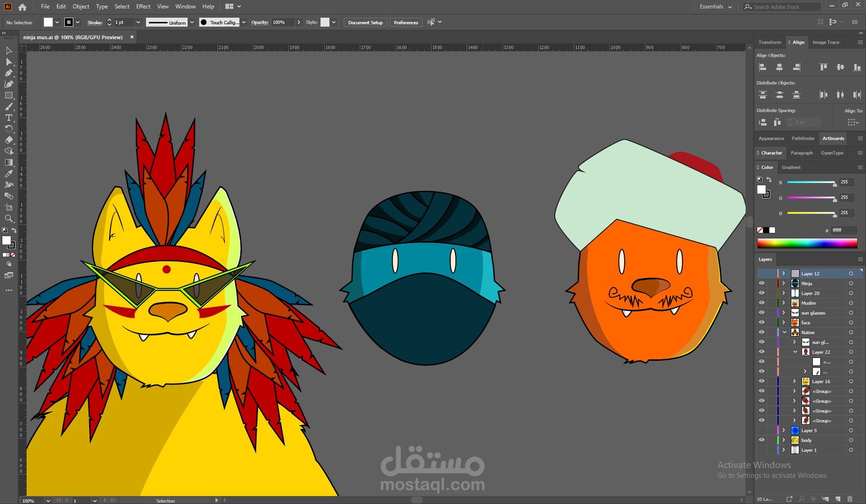This screenshot has width=866, height=504.
Task: Expand the body layer
Action: [x=784, y=440]
